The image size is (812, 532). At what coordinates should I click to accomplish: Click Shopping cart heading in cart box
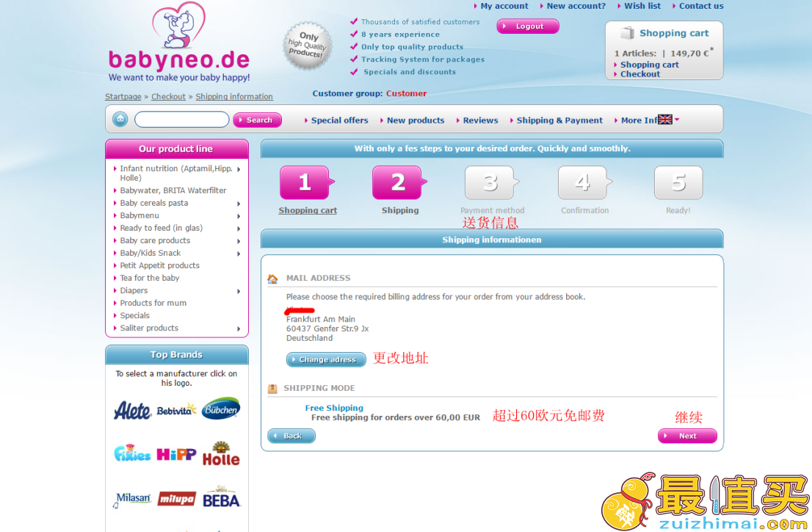[674, 33]
